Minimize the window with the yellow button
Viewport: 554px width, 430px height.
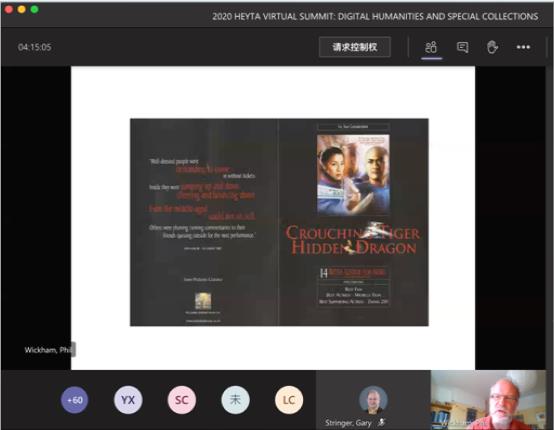coord(22,10)
